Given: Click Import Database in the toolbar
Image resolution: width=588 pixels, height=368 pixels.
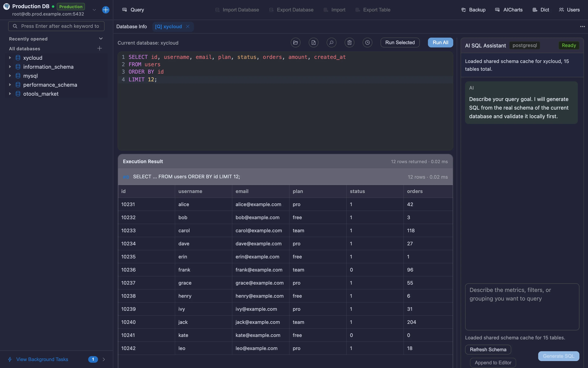Looking at the screenshot, I should click(237, 10).
